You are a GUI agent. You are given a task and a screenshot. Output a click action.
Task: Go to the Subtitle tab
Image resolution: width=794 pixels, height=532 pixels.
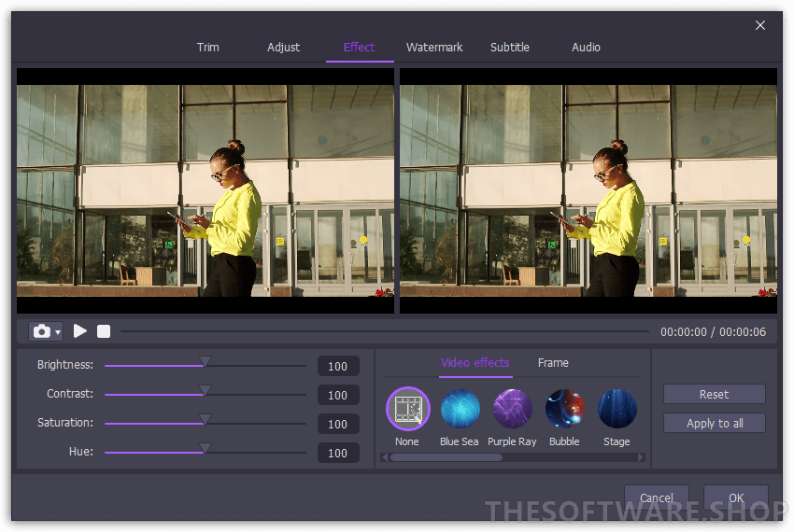pos(510,48)
